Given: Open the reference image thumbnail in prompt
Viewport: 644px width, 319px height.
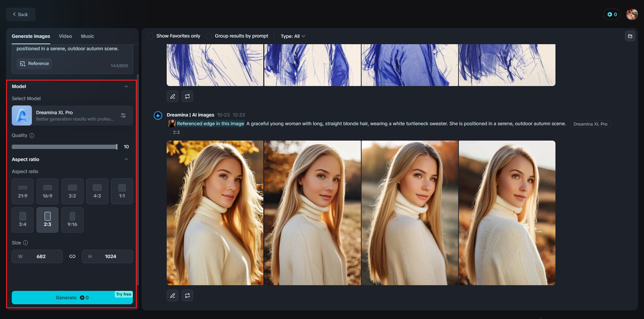Looking at the screenshot, I should point(172,124).
